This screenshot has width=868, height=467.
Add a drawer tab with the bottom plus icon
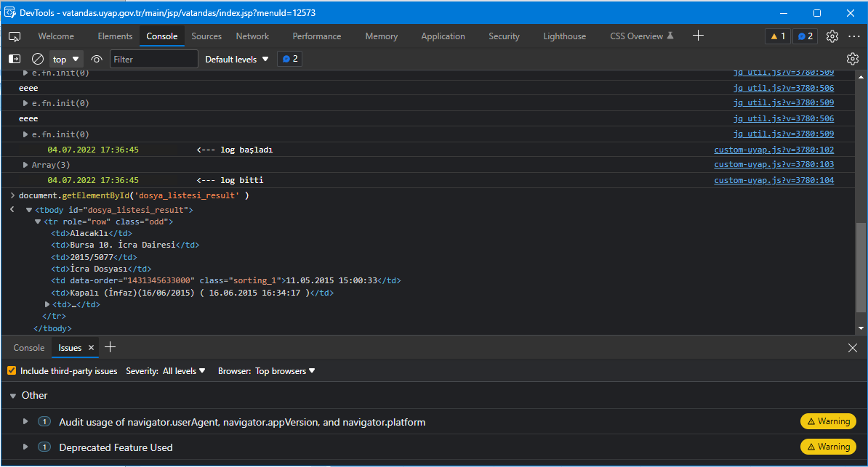[110, 347]
